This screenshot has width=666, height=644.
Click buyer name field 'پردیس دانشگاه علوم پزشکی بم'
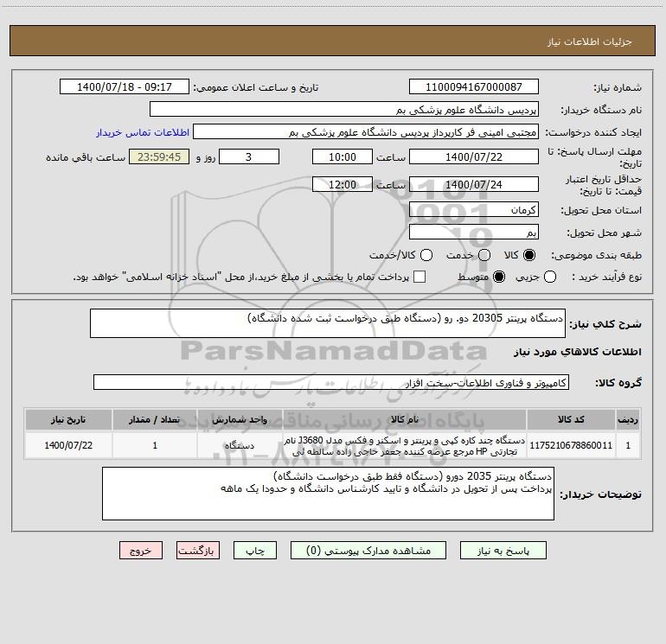click(344, 109)
